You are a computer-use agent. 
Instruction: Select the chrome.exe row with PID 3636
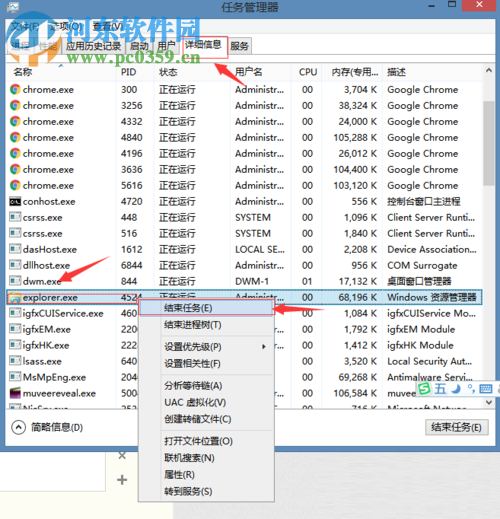(x=244, y=169)
